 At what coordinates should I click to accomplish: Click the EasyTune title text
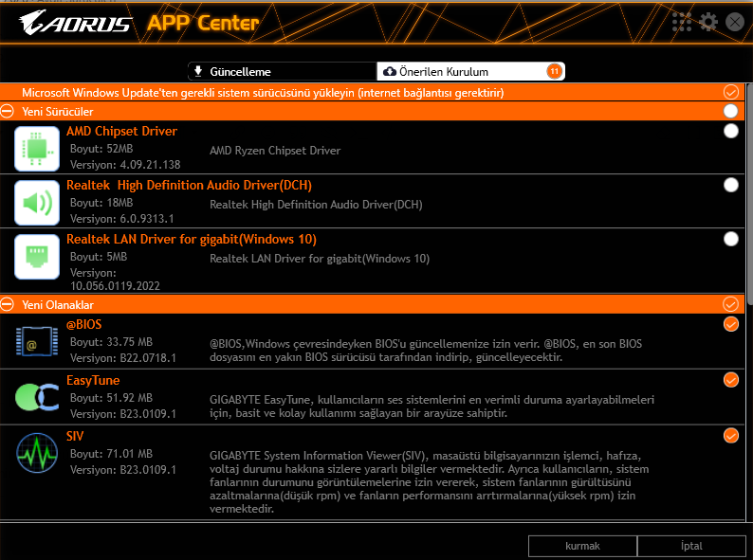(93, 381)
